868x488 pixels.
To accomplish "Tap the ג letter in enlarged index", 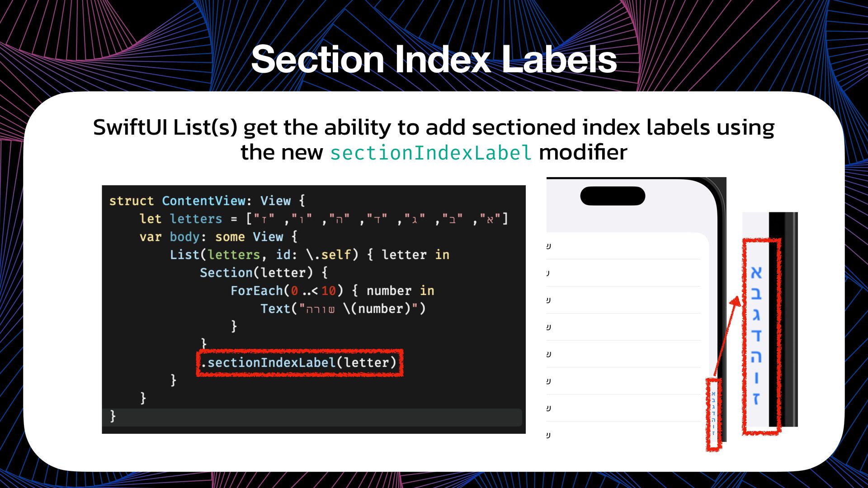I will pyautogui.click(x=756, y=314).
